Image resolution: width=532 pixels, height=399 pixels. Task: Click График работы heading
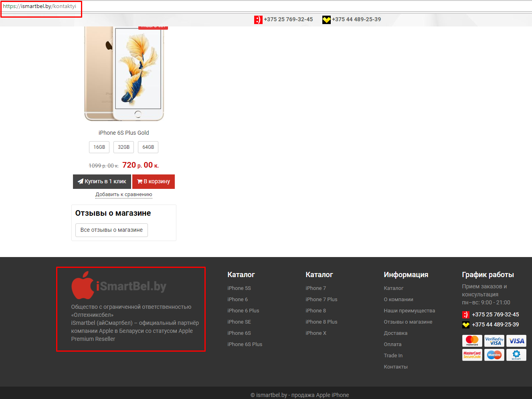(488, 275)
